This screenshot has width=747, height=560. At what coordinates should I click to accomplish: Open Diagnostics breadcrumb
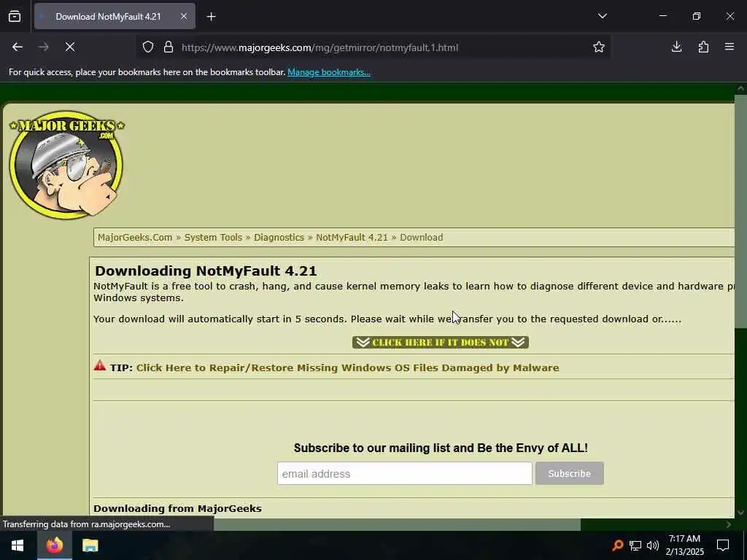coord(279,237)
